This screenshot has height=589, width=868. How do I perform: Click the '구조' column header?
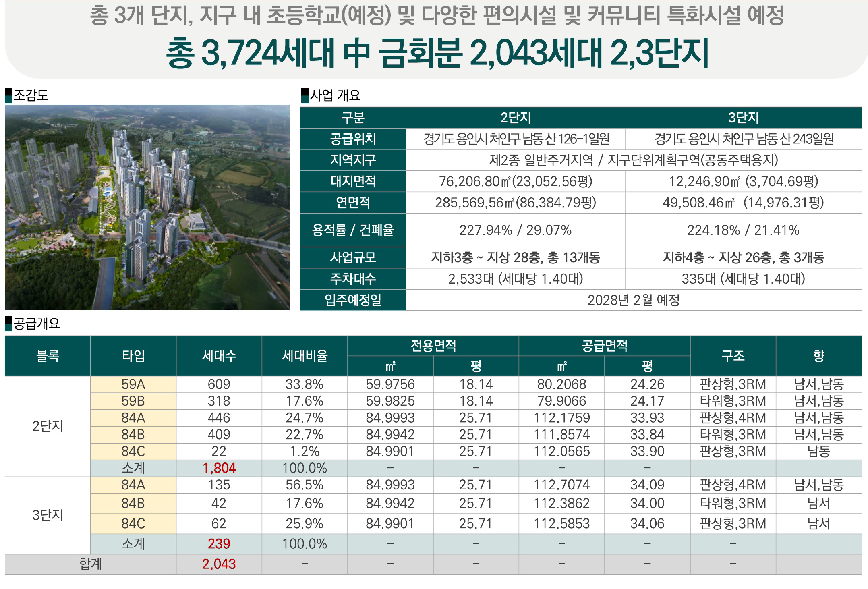(x=733, y=356)
